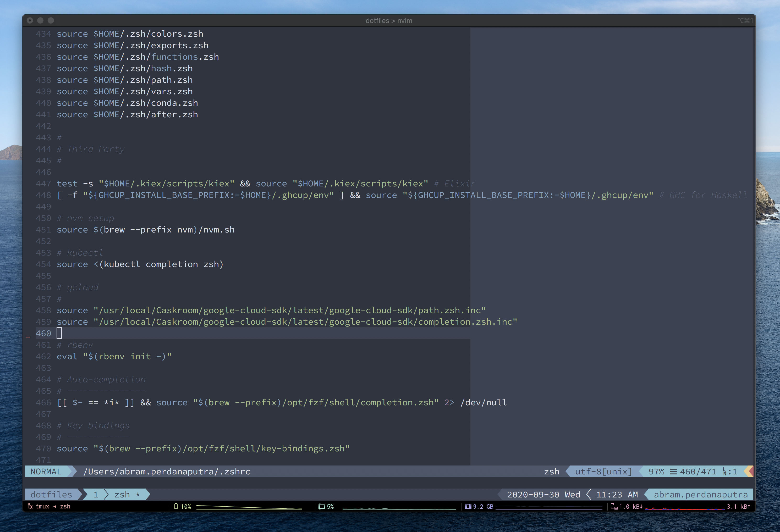
Task: Click the memory icon next to 9.2 GB
Action: click(x=468, y=506)
